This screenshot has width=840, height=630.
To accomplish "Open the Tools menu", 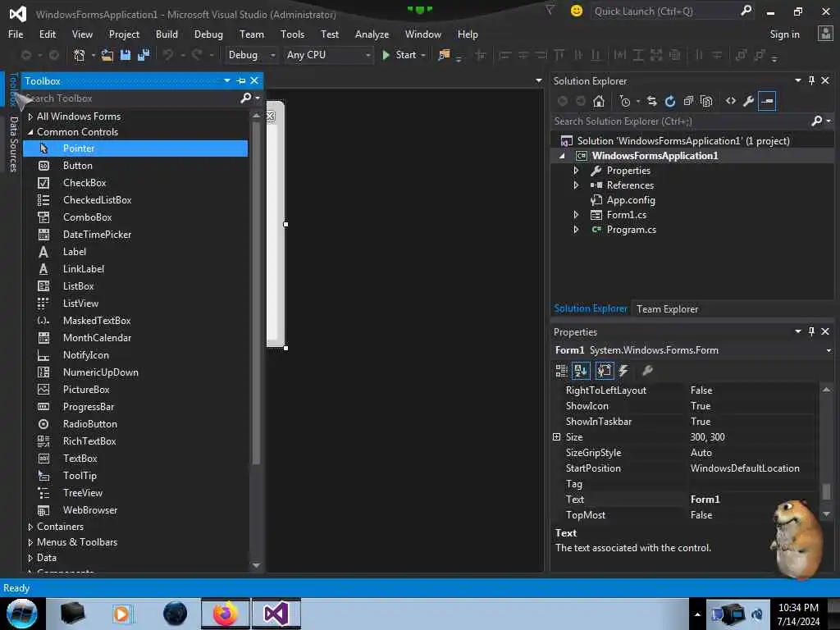I will click(292, 34).
